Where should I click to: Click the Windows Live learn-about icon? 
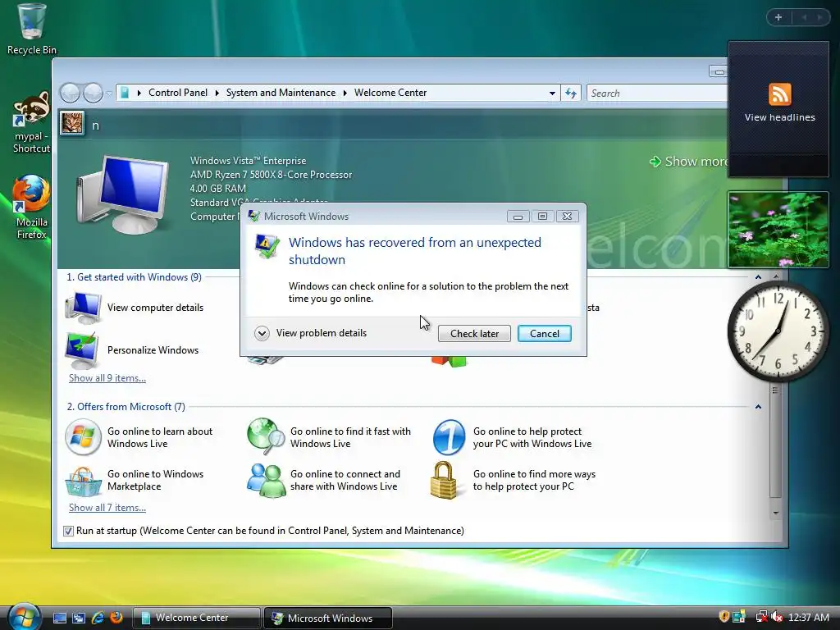[x=83, y=437]
